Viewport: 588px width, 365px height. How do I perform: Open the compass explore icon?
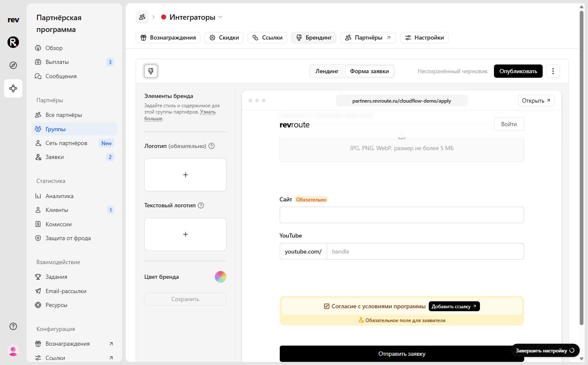[x=13, y=65]
